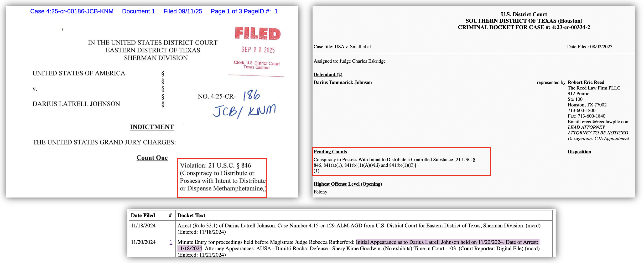This screenshot has height=263, width=644.
Task: Click the handwritten "186" case number
Action: [251, 95]
